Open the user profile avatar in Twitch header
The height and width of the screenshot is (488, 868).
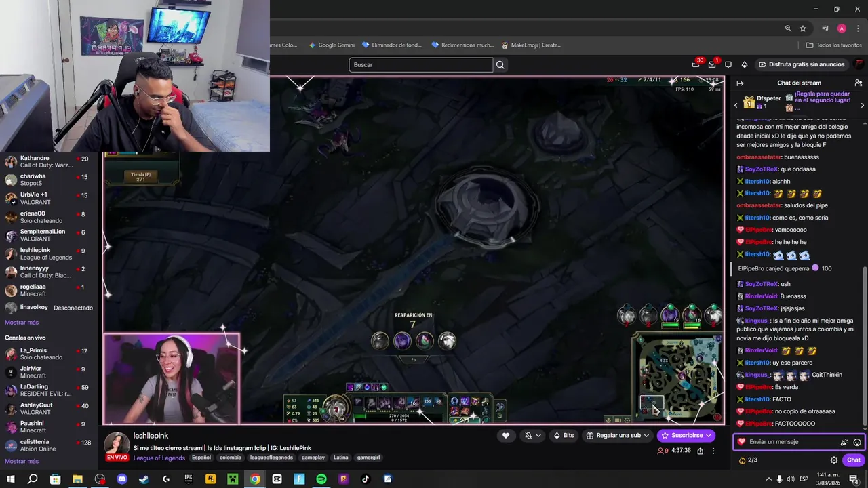[859, 64]
